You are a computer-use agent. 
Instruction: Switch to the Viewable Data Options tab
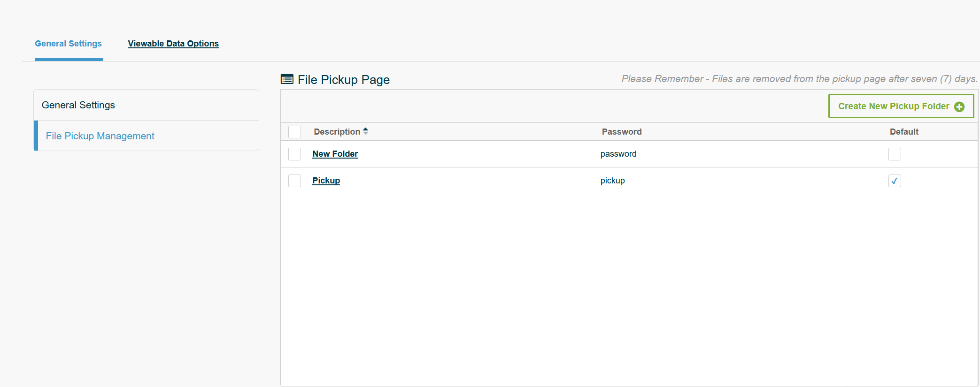point(173,43)
